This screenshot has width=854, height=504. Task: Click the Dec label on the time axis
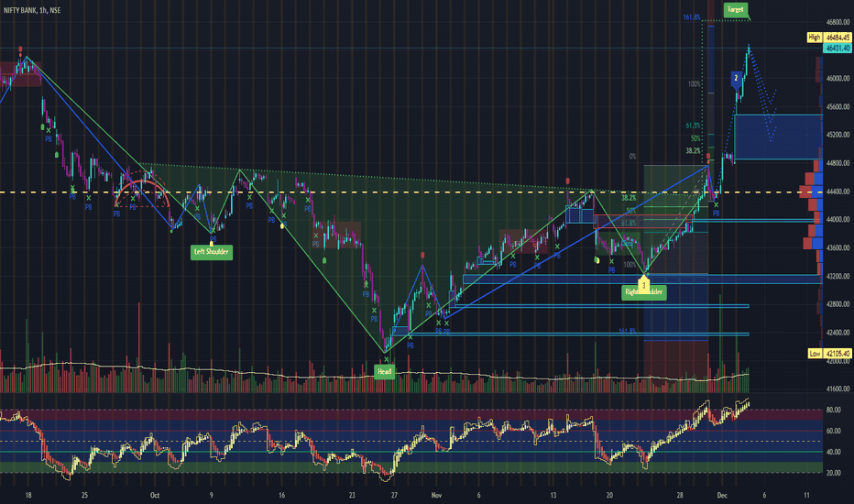click(x=722, y=495)
